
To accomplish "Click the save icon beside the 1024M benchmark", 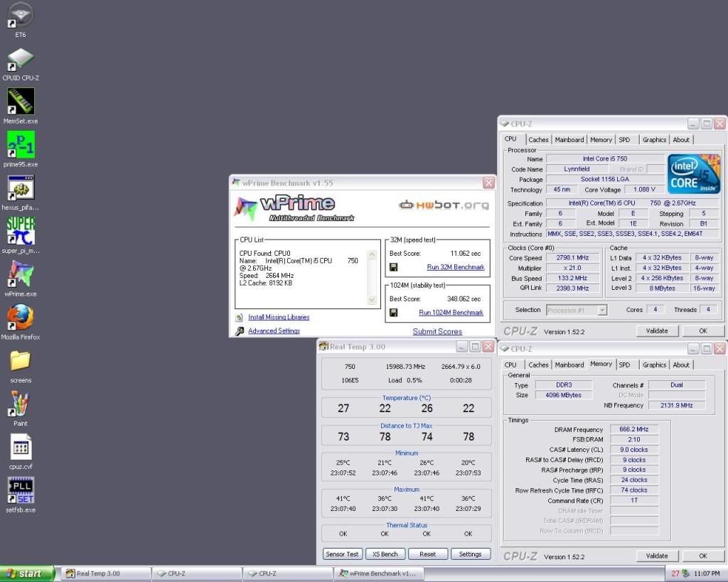I will (x=393, y=313).
